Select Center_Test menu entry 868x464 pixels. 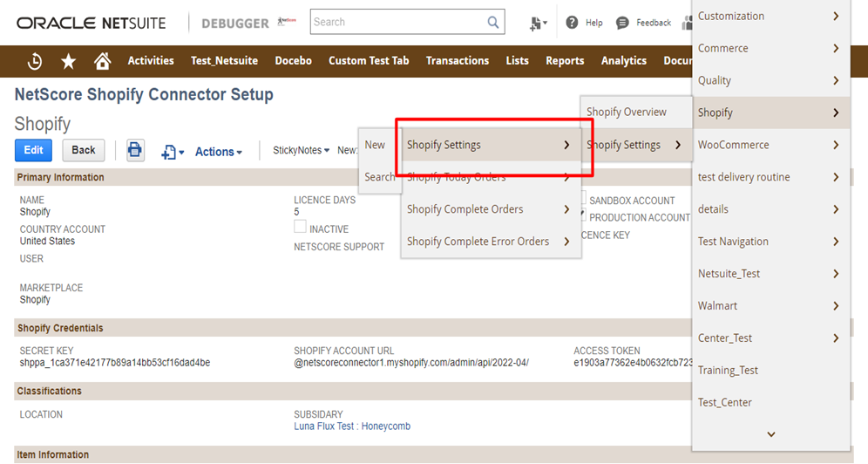coord(770,338)
